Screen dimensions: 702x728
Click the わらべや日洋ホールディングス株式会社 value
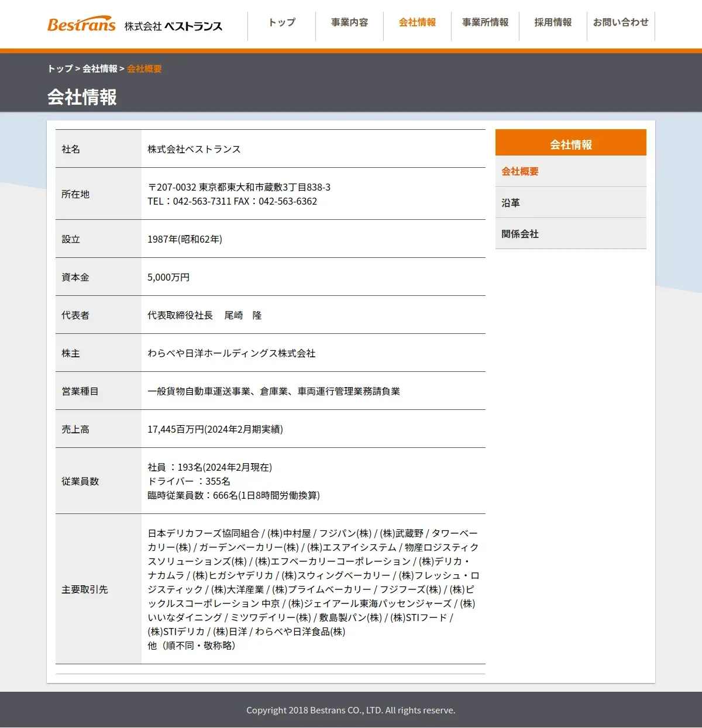click(232, 353)
